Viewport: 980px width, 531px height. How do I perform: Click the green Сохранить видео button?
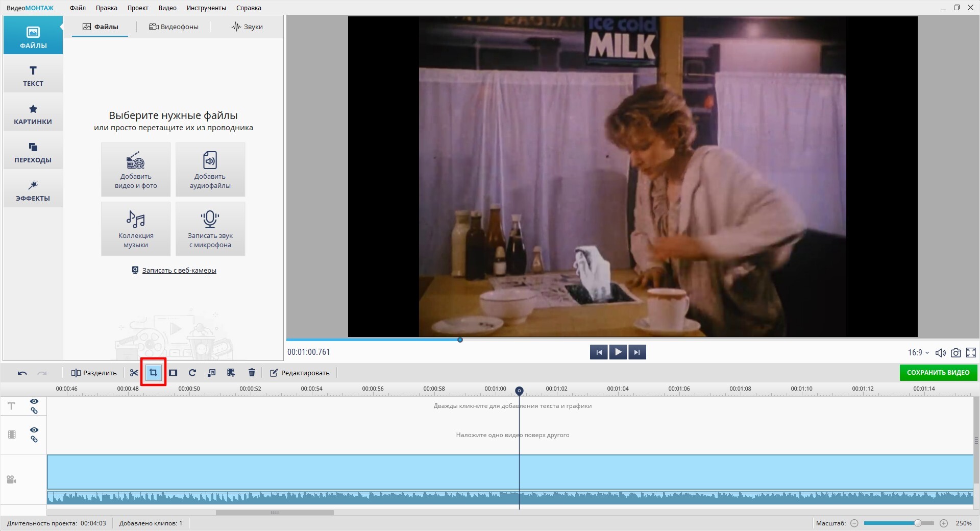coord(938,373)
